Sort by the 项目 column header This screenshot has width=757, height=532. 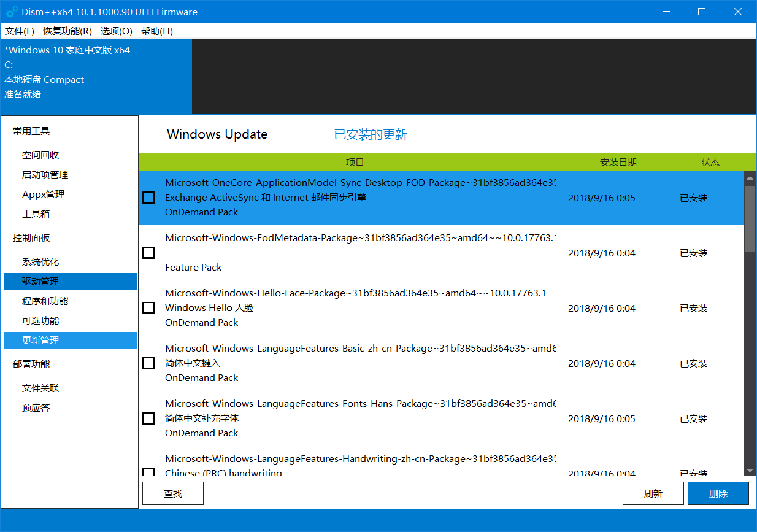355,163
